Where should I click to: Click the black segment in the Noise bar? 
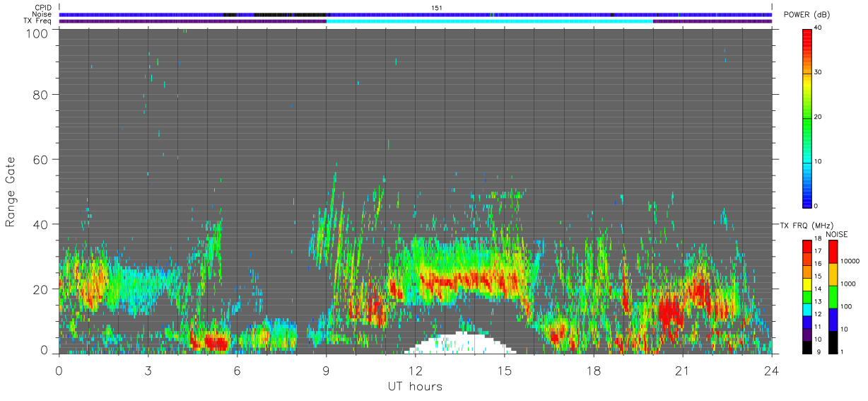pyautogui.click(x=290, y=14)
